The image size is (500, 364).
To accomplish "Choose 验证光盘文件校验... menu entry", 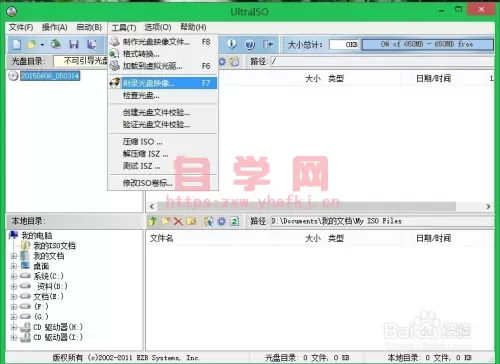I will pos(163,125).
